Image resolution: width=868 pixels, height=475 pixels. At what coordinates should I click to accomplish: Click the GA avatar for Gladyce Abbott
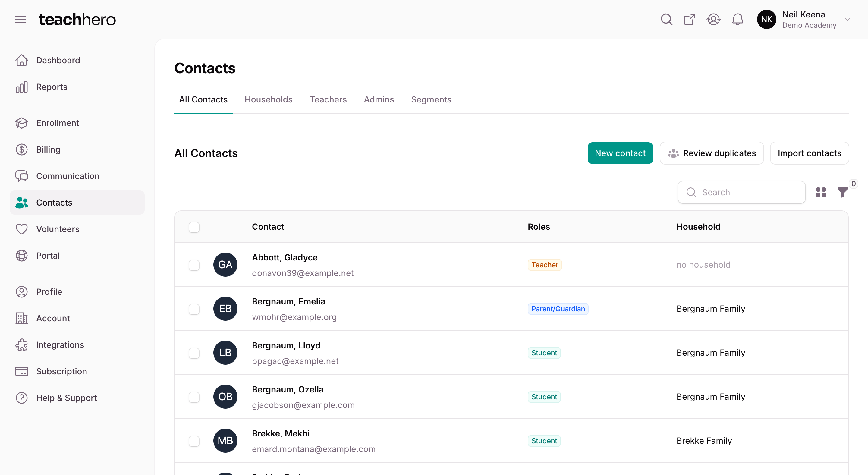tap(225, 265)
